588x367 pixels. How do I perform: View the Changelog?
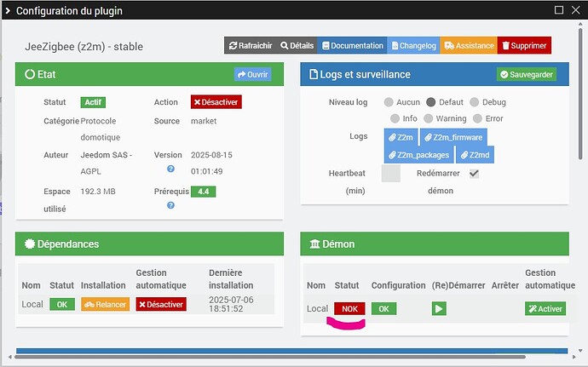coord(413,45)
